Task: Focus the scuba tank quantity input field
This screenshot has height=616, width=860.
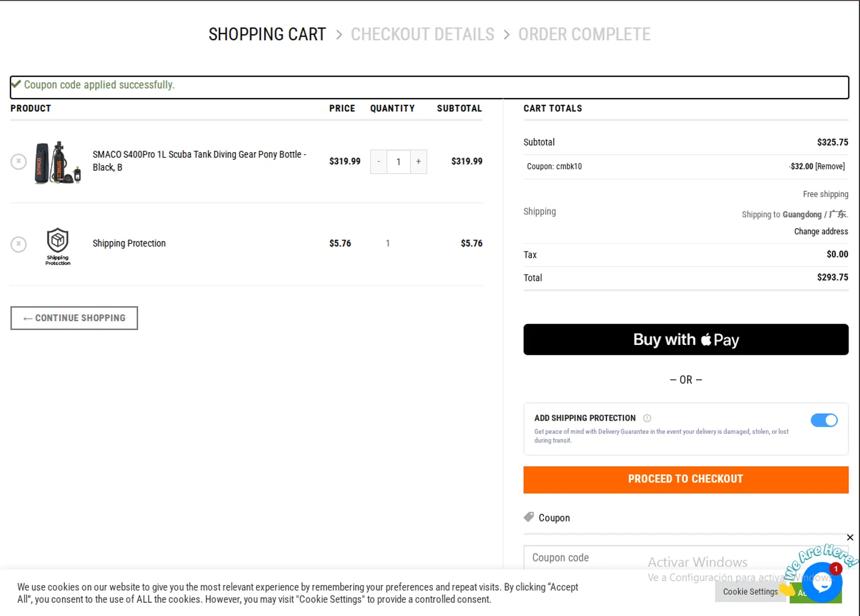Action: [398, 162]
